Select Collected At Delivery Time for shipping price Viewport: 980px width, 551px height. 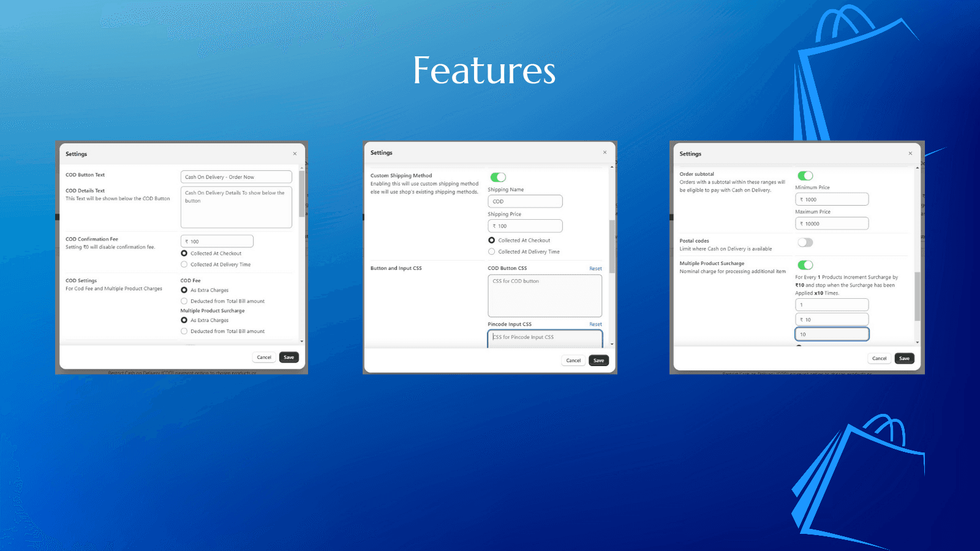[492, 252]
